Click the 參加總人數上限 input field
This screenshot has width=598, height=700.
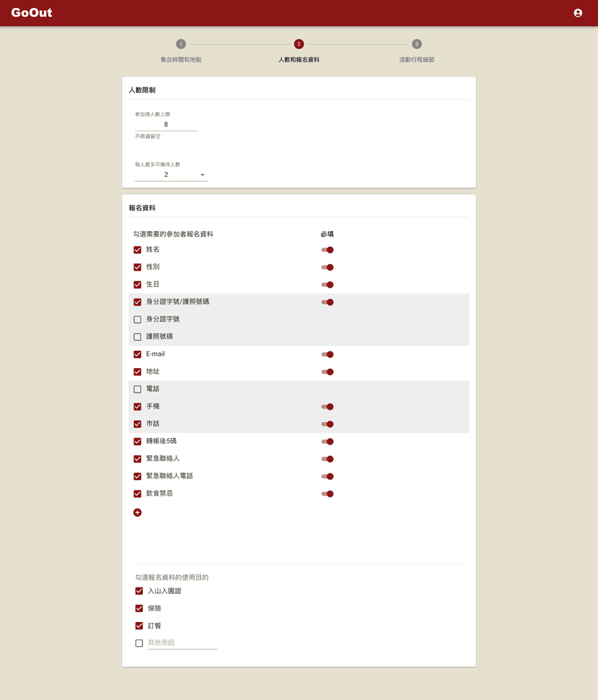(165, 125)
